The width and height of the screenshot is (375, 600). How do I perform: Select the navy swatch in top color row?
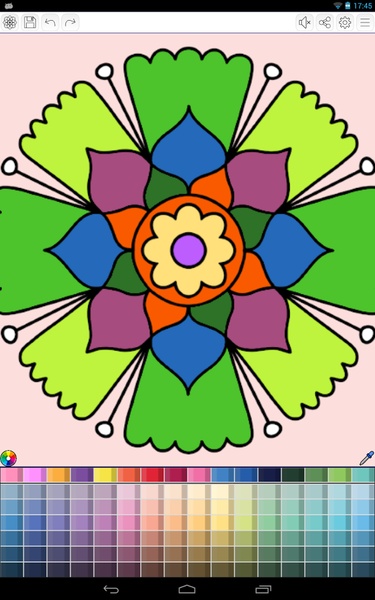tap(270, 475)
